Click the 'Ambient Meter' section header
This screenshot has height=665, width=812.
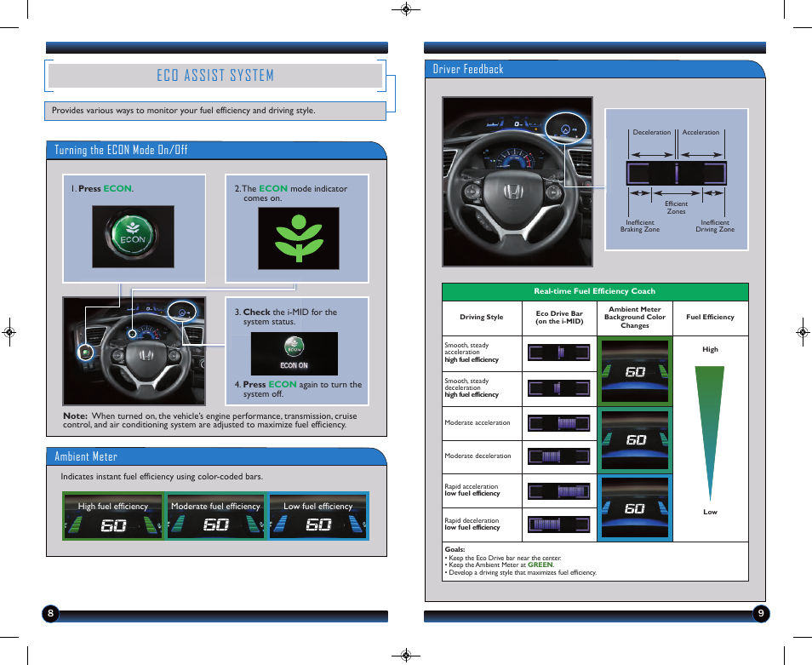tap(86, 456)
